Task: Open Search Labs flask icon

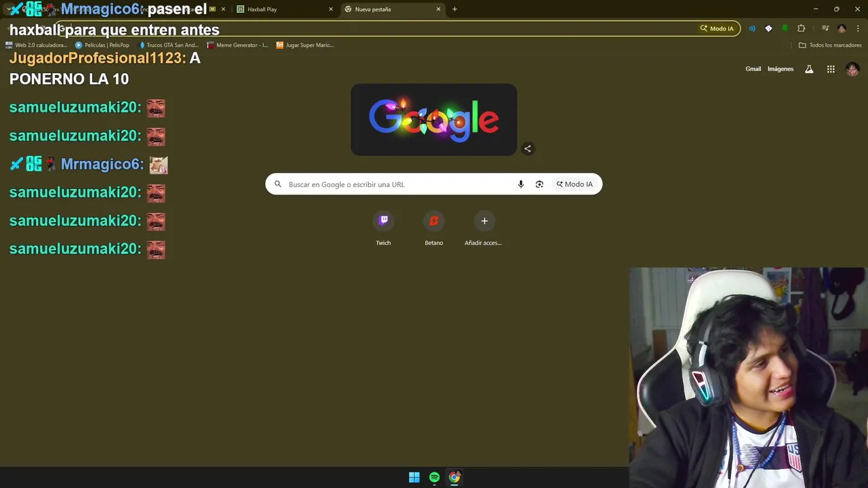Action: pos(809,69)
